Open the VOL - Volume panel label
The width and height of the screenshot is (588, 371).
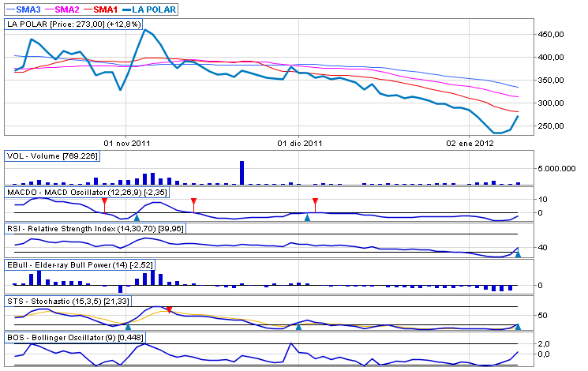tap(52, 156)
